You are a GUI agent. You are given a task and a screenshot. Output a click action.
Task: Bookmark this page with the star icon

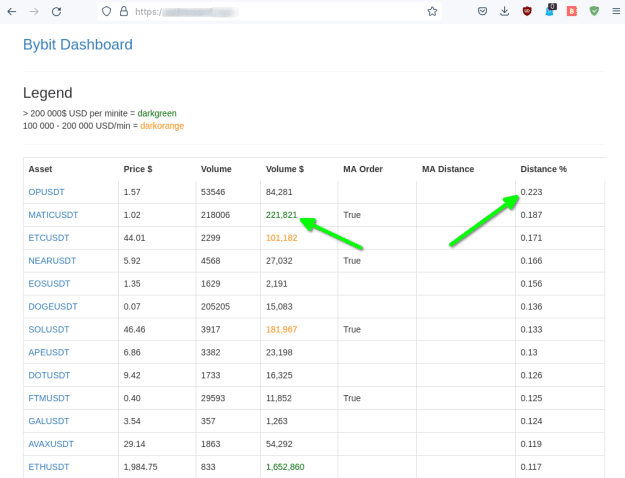(x=432, y=11)
